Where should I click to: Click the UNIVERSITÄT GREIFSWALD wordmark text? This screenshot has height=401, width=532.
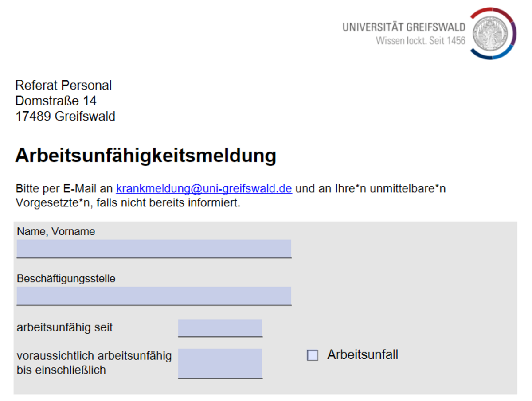403,27
